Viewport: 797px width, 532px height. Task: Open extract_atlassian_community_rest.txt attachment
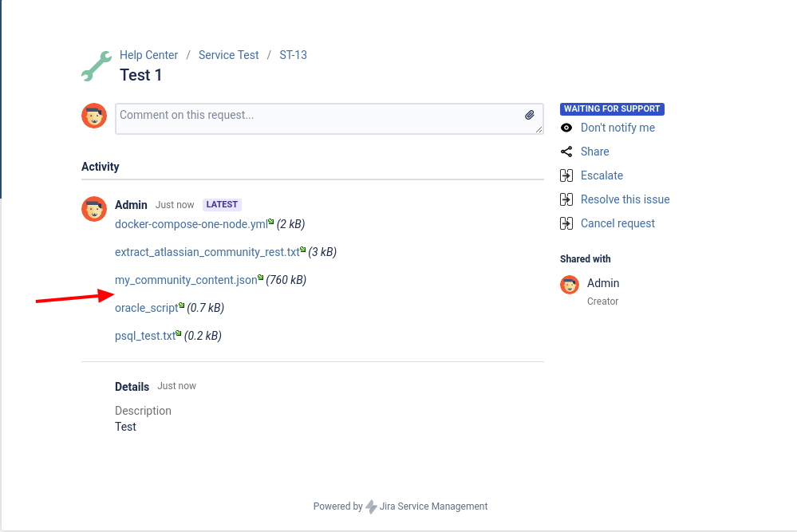(x=207, y=252)
